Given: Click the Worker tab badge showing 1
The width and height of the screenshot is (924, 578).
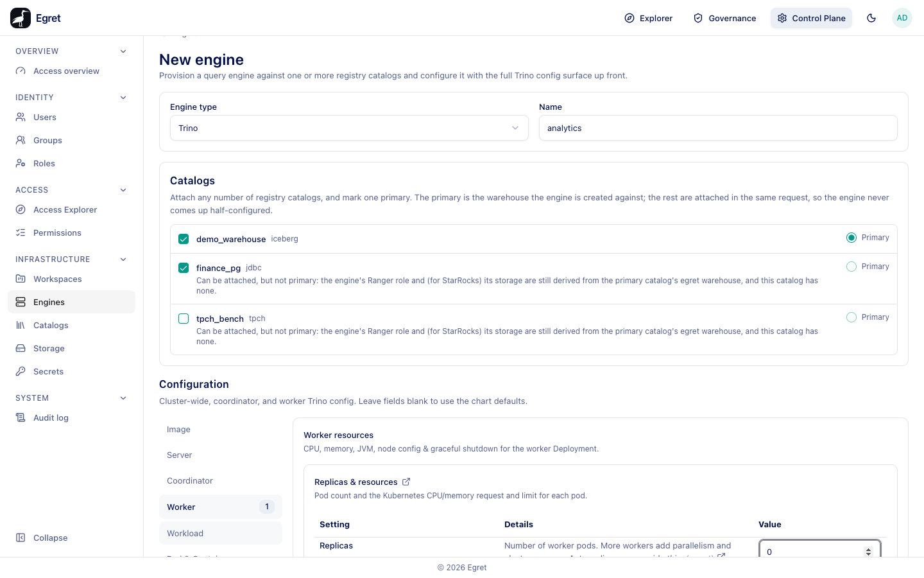Looking at the screenshot, I should point(267,507).
